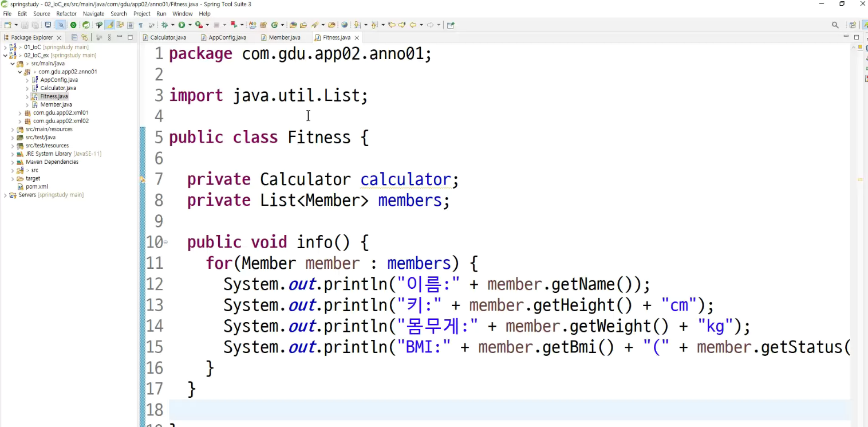Viewport: 868px width, 427px height.
Task: Click the underlined calculator field name
Action: [x=405, y=180]
